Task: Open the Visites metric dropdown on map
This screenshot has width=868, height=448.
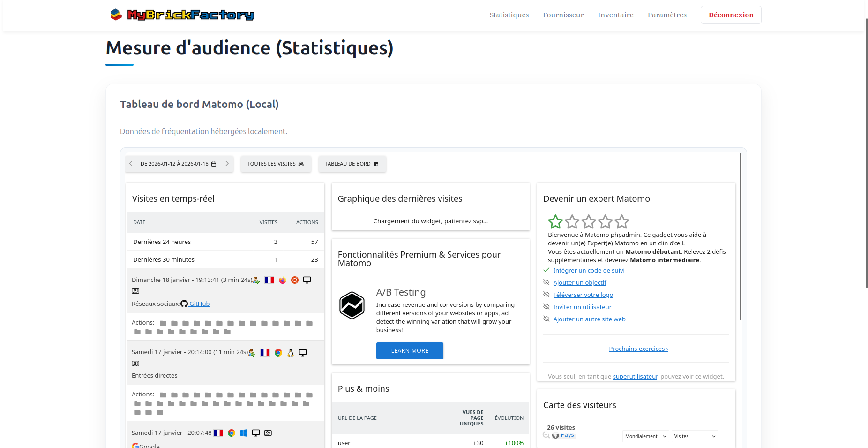Action: 695,436
